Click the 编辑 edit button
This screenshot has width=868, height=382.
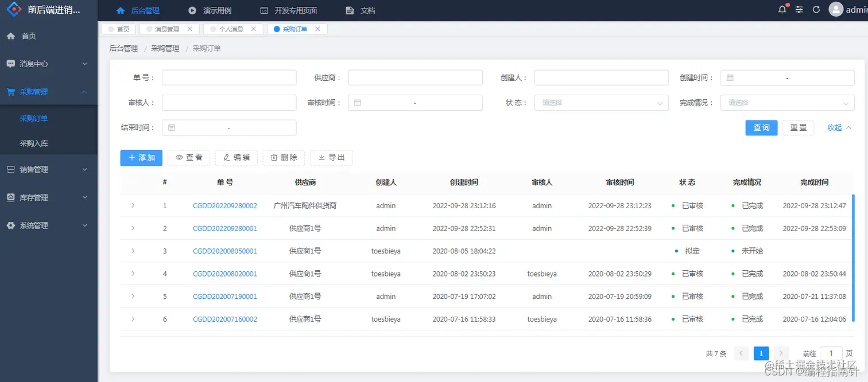coord(237,158)
